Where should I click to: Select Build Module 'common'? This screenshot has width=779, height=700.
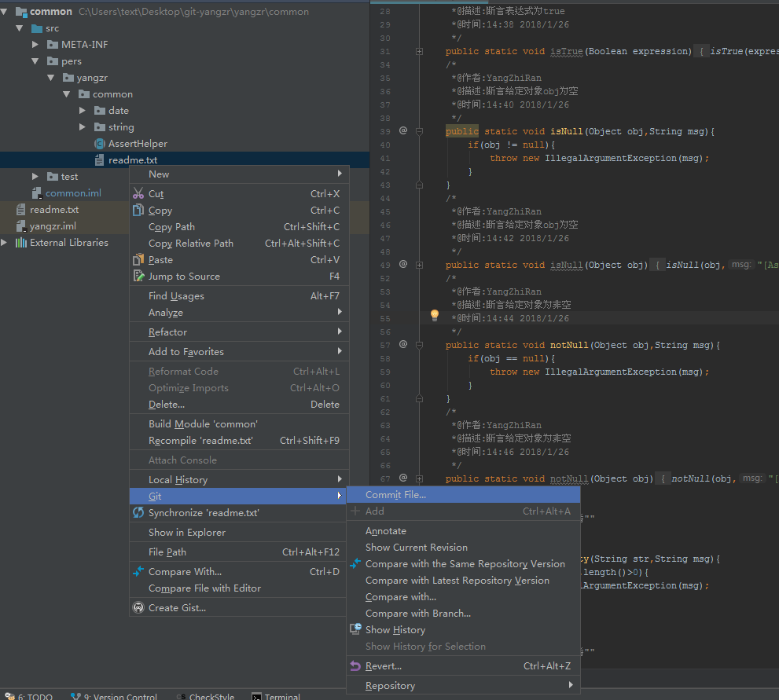click(240, 424)
